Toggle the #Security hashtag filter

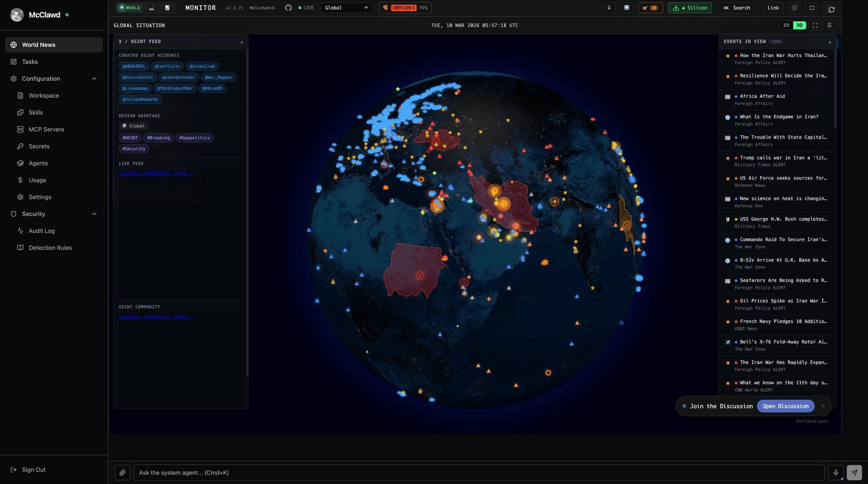pos(134,149)
